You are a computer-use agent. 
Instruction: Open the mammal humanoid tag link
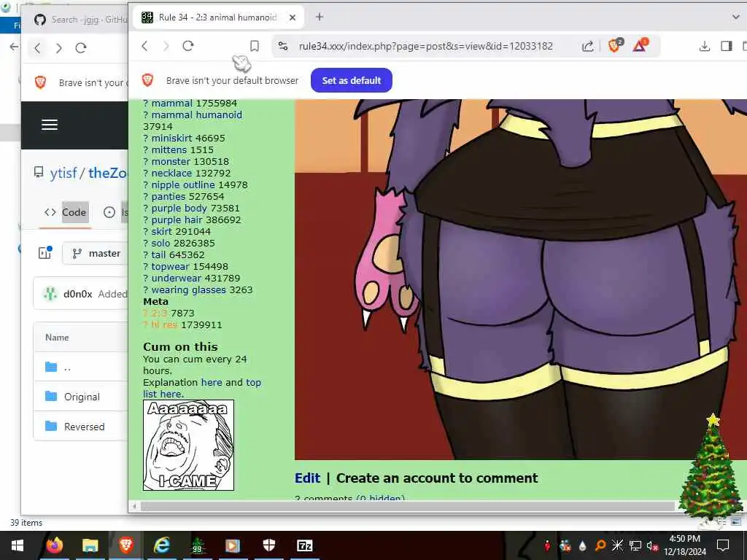(x=197, y=114)
